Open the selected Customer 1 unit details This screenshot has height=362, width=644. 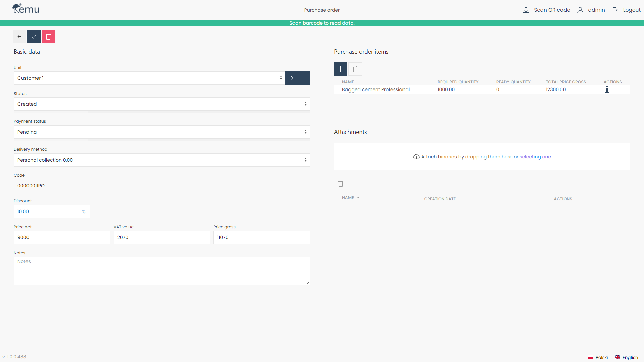click(291, 78)
